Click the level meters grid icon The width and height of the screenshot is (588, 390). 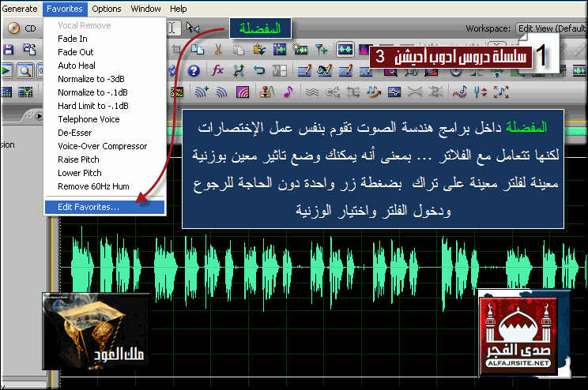[x=6, y=92]
